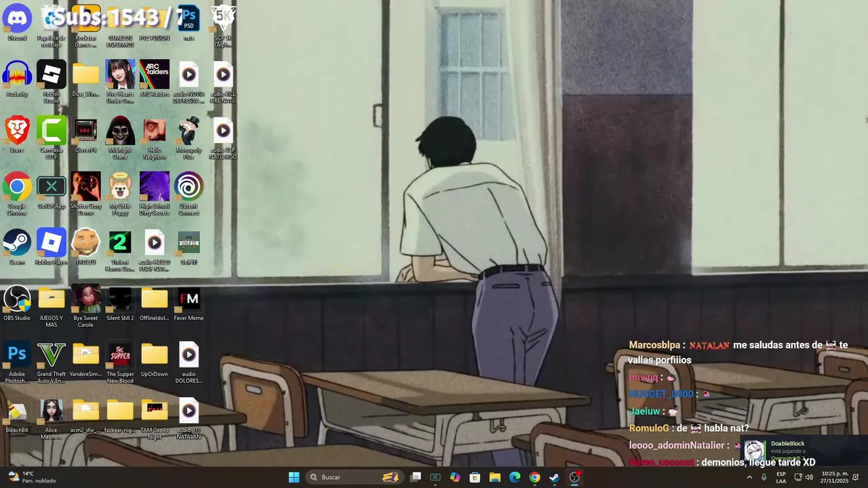Image resolution: width=868 pixels, height=488 pixels.
Task: Select the Silent Still 2 shortcut
Action: pyautogui.click(x=120, y=303)
